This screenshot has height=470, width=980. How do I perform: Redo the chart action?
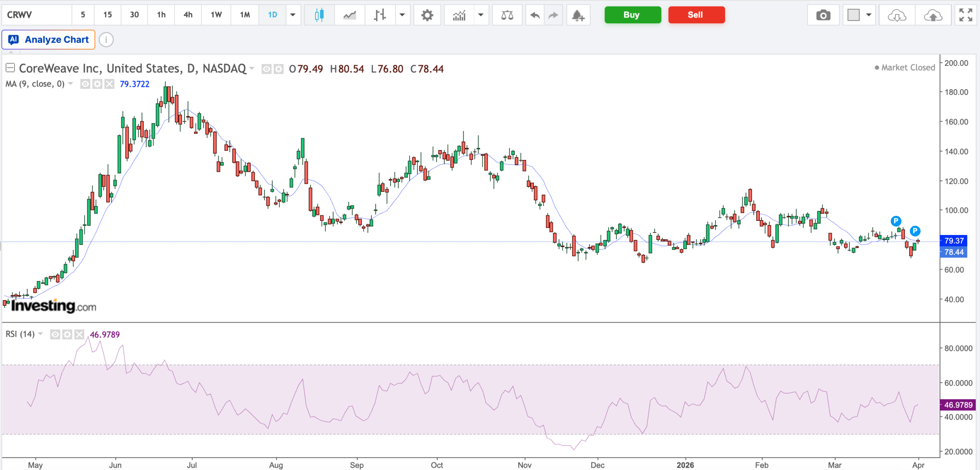click(553, 15)
